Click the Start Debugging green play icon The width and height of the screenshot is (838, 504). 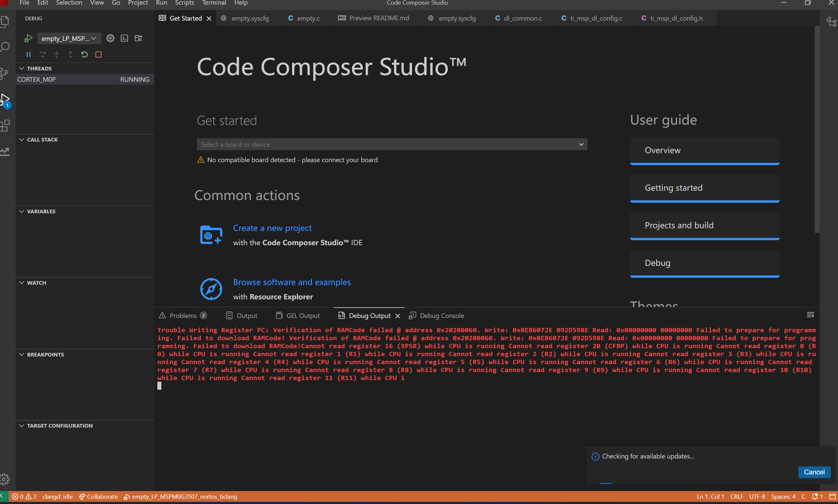pyautogui.click(x=29, y=39)
